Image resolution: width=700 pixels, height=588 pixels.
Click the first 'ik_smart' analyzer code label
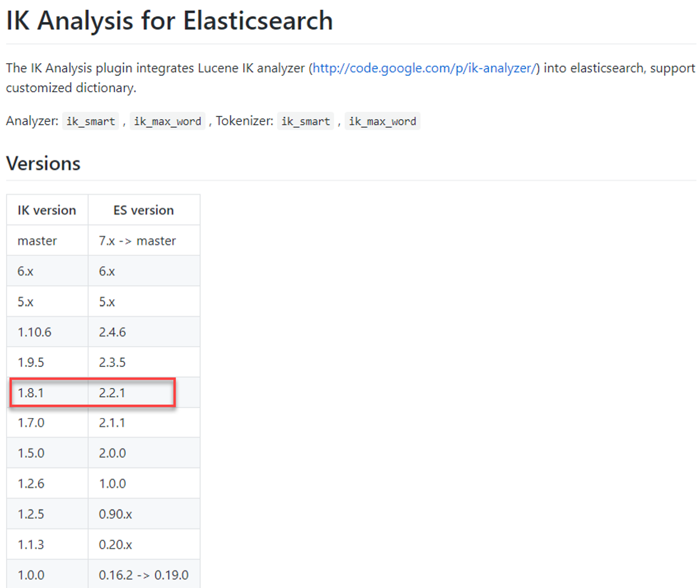(91, 121)
